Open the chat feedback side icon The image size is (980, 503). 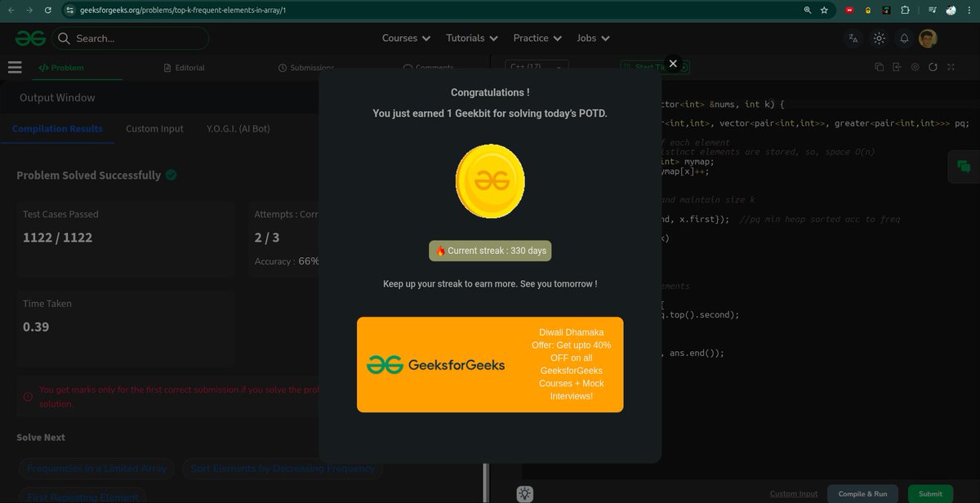coord(964,167)
